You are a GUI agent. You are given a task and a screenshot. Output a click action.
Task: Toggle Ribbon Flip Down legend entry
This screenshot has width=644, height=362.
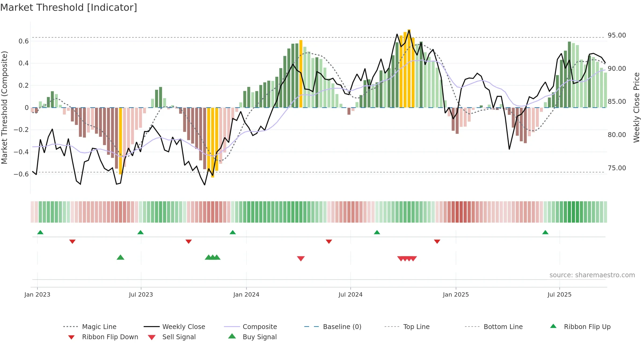click(x=103, y=337)
